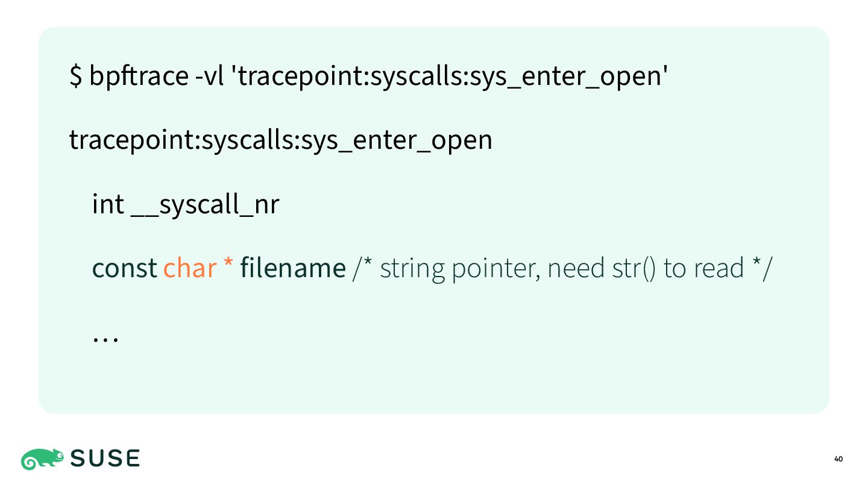This screenshot has height=488, width=868.
Task: Click the -vl flag in command
Action: coord(209,77)
